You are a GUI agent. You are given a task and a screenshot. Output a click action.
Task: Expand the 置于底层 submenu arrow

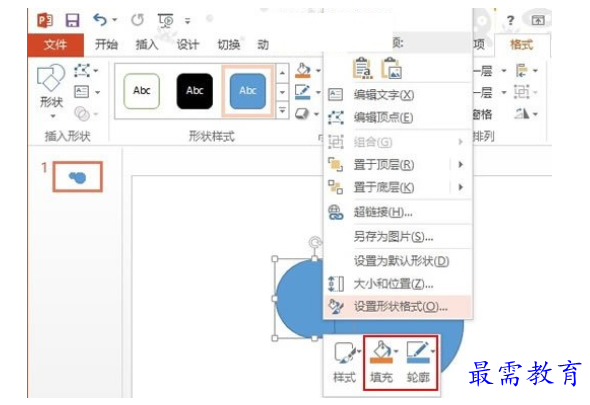coord(461,187)
